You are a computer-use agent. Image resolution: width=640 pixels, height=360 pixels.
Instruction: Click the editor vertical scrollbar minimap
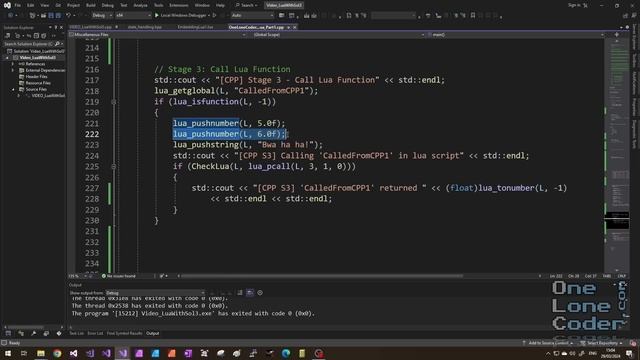pos(617,155)
